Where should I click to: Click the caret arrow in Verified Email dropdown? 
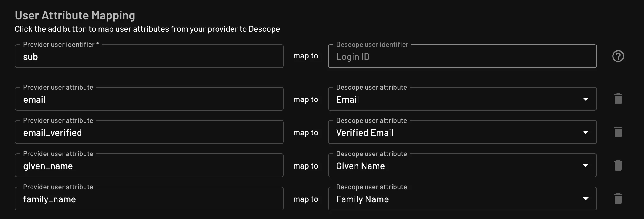[585, 132]
